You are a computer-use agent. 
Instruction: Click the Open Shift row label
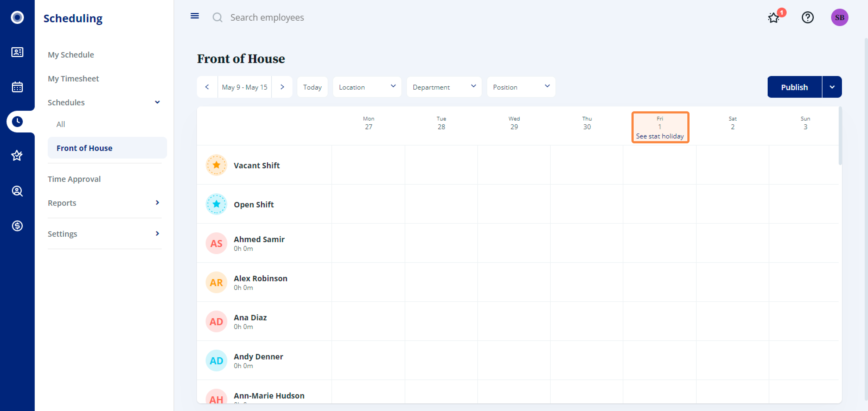click(254, 204)
